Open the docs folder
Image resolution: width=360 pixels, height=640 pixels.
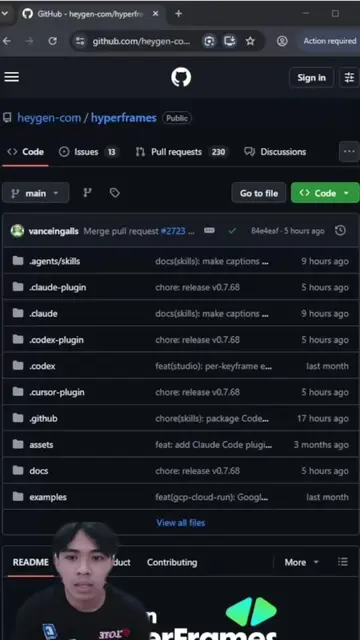[39, 471]
